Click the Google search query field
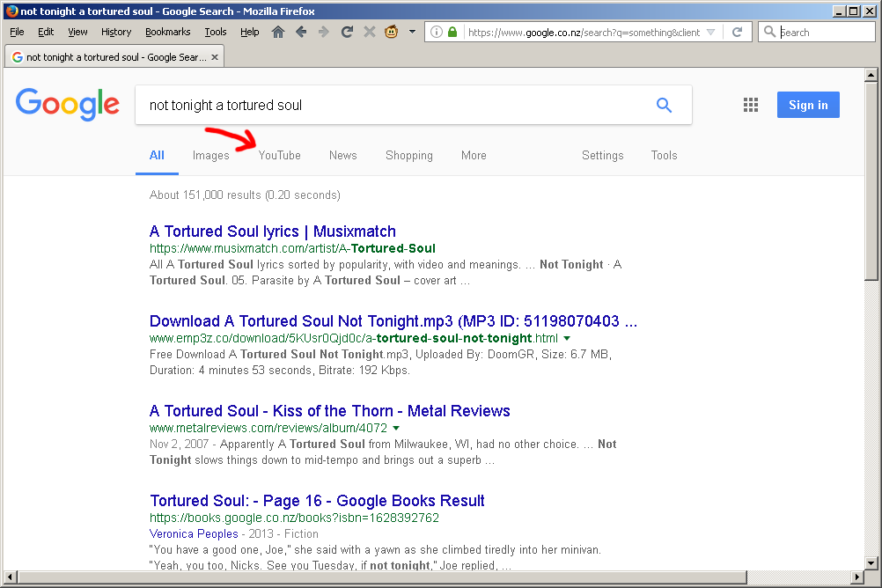 point(396,106)
